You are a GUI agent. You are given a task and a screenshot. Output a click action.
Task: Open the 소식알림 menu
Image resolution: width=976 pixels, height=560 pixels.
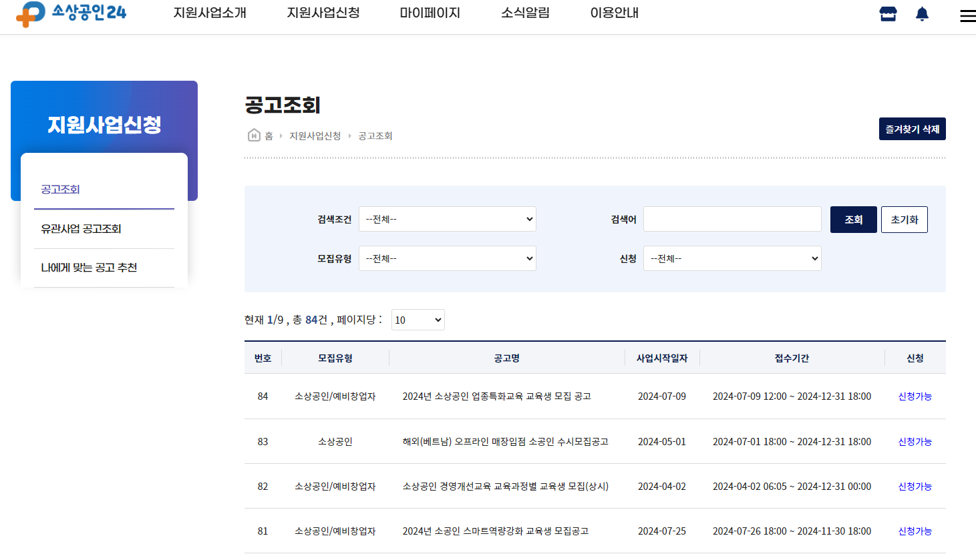(x=524, y=12)
